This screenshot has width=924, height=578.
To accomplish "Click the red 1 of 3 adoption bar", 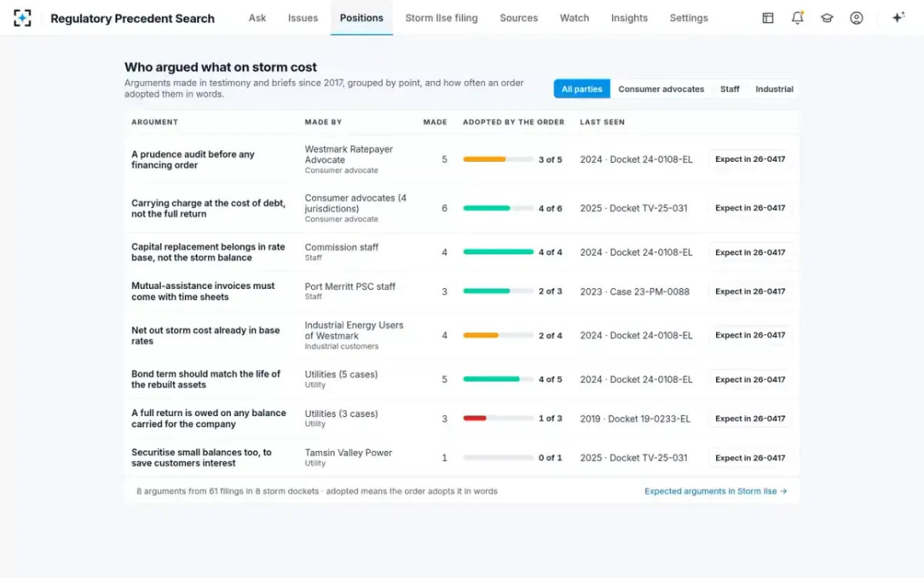I will coord(498,418).
